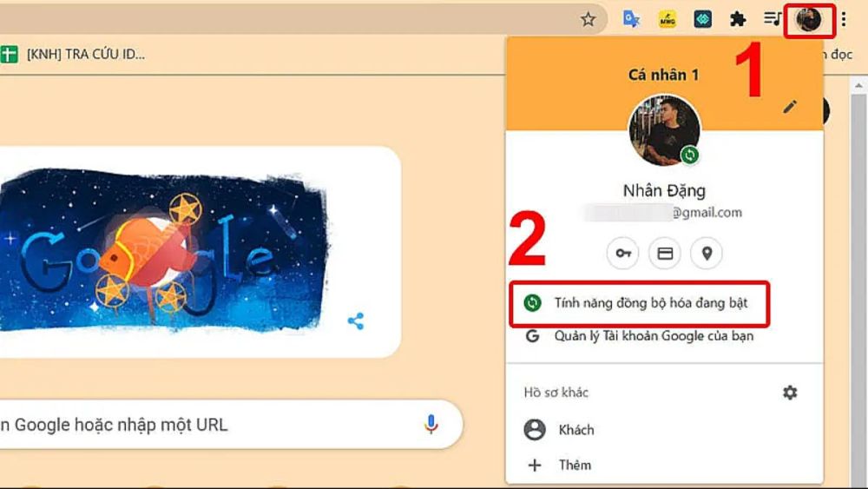
Task: Click the large profile photo of Nhân Đặng
Action: pyautogui.click(x=664, y=130)
